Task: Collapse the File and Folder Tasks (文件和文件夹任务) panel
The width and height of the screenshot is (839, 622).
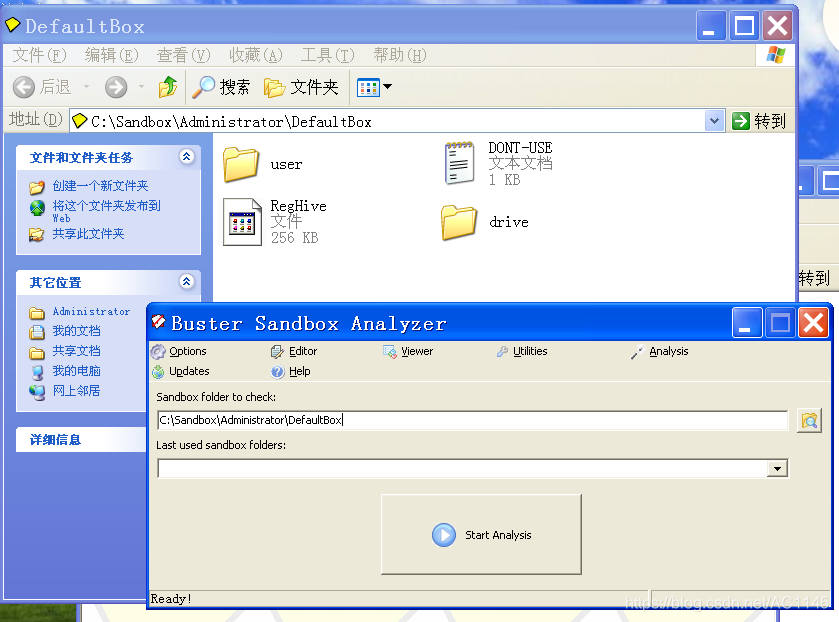Action: pos(186,157)
